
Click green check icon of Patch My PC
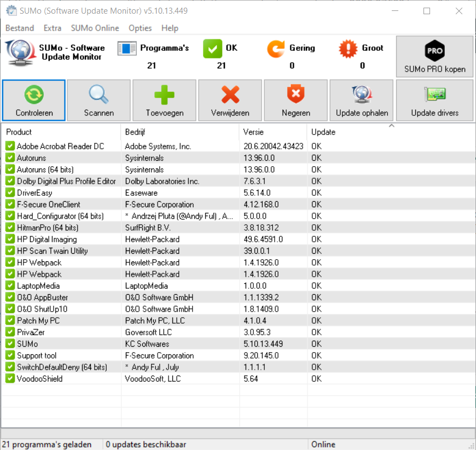coord(10,320)
